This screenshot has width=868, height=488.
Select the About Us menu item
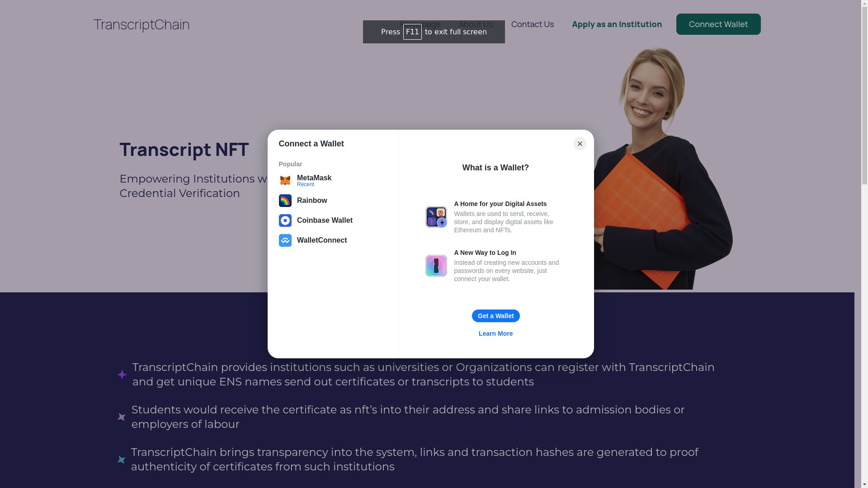click(476, 24)
